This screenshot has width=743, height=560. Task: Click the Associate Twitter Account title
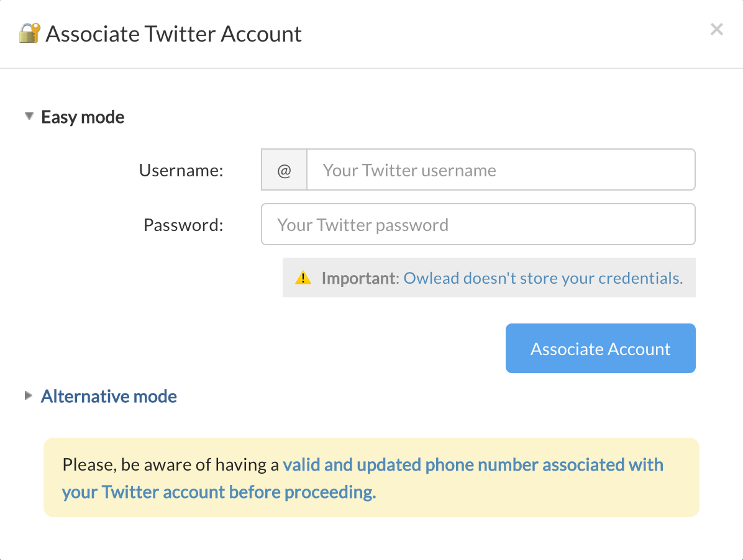point(173,34)
